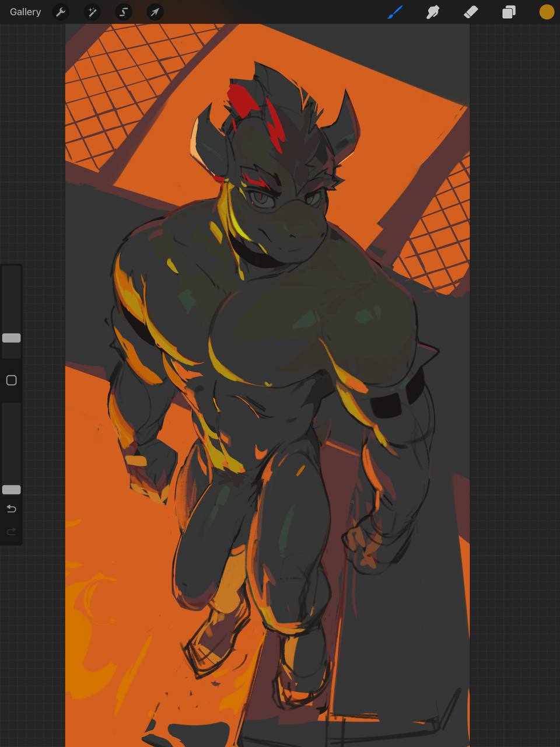
Task: Tap the character's visible red eye
Action: point(259,198)
